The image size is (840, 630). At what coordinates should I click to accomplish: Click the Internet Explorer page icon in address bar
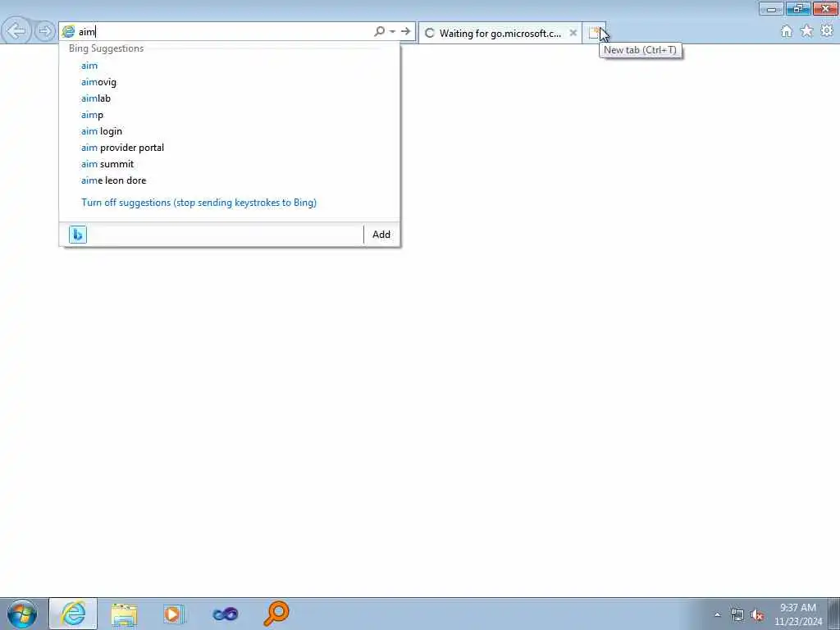(69, 32)
